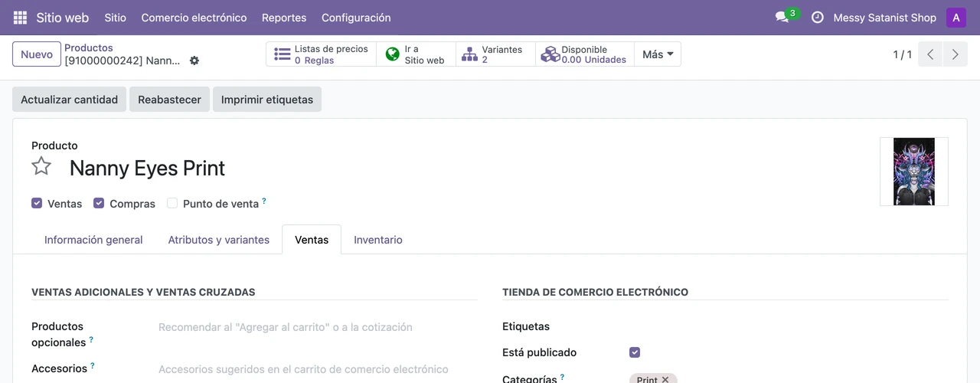Toggle the Ventas checkbox
980x383 pixels.
pos(37,203)
